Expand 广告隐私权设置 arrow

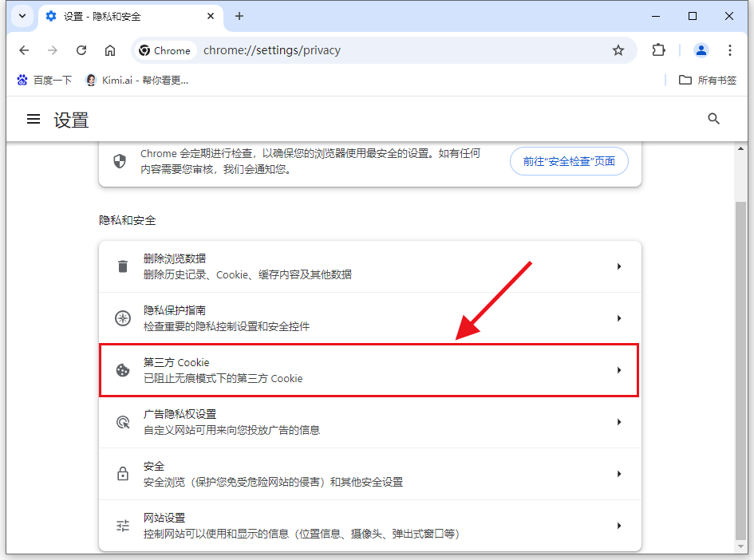pos(619,422)
